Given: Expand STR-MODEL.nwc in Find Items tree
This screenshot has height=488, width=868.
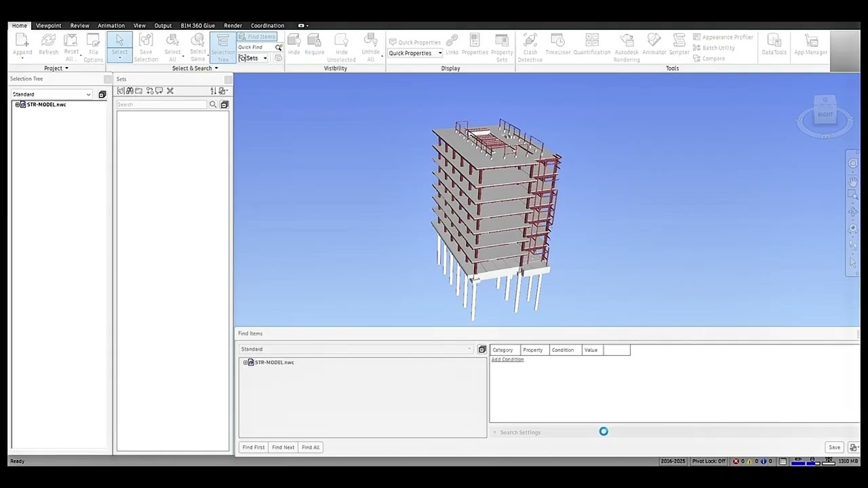Looking at the screenshot, I should [245, 363].
